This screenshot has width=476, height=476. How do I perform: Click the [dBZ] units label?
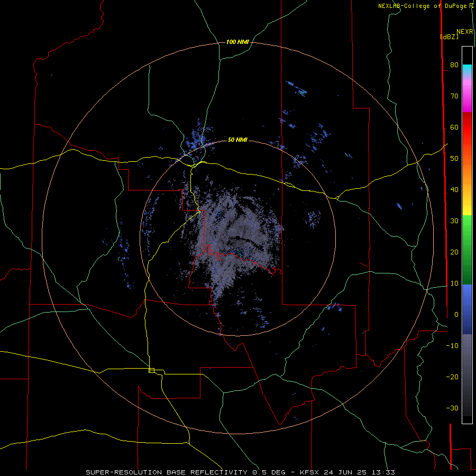(449, 36)
